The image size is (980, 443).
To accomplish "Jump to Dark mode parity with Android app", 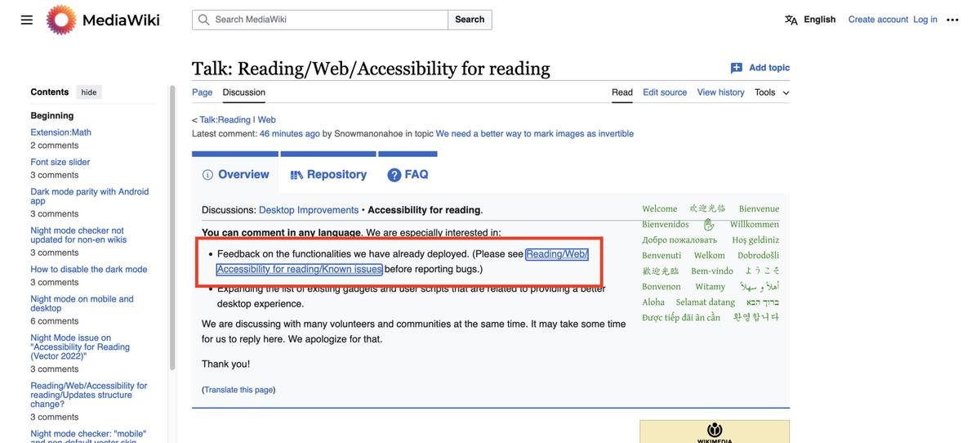I will (90, 196).
